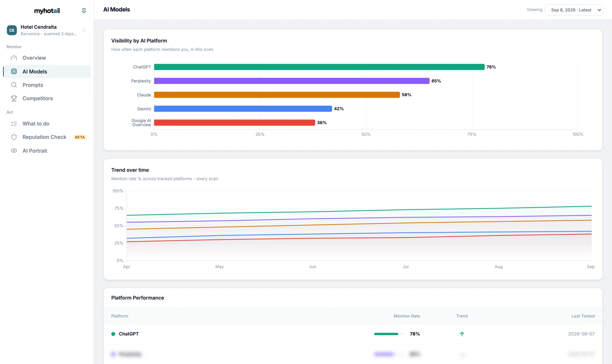
Task: Open the Prompts section
Action: pyautogui.click(x=47, y=85)
